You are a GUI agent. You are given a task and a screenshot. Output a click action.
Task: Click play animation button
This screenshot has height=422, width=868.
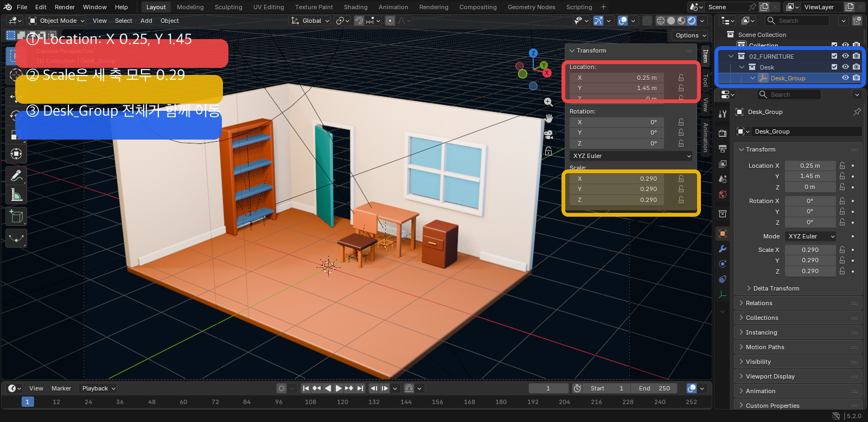point(339,388)
